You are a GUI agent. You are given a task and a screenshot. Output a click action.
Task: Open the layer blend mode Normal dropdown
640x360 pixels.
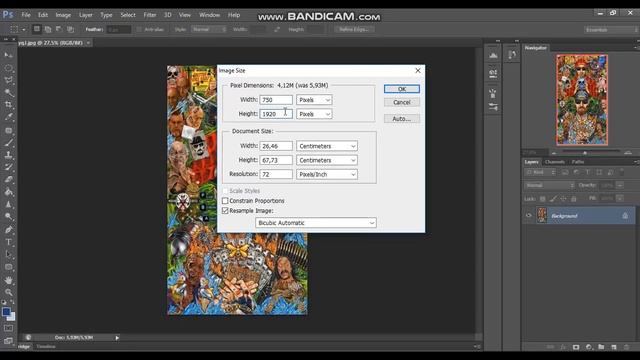549,185
